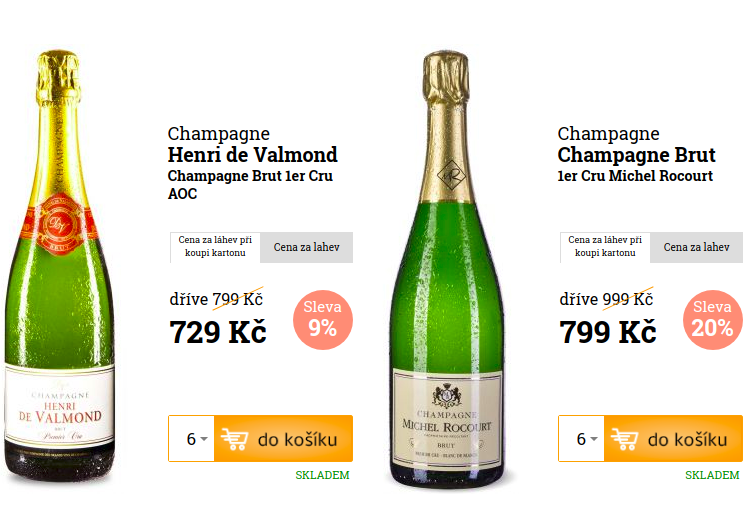
Task: Select carton price tab for Henri de Valmond
Action: [215, 247]
